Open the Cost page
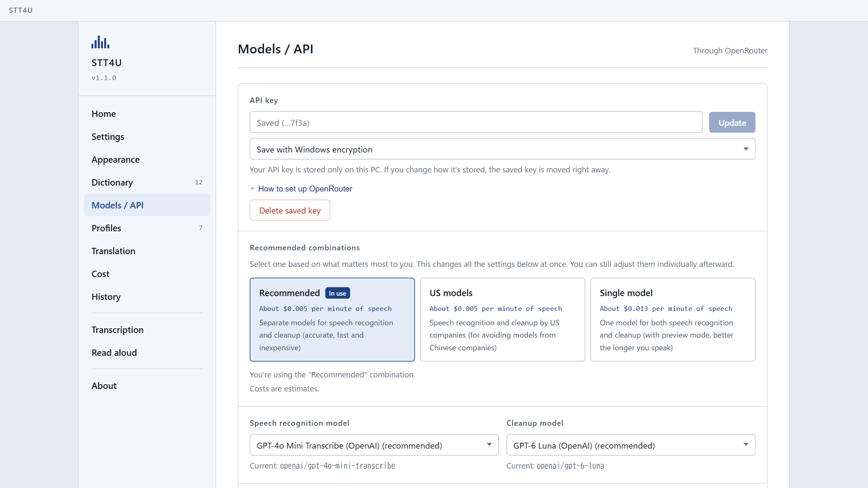This screenshot has height=488, width=868. [x=147, y=274]
